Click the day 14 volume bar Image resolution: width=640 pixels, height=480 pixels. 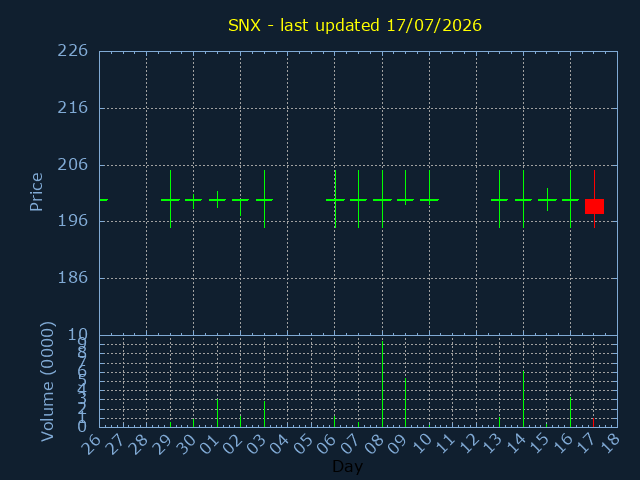[x=523, y=399]
